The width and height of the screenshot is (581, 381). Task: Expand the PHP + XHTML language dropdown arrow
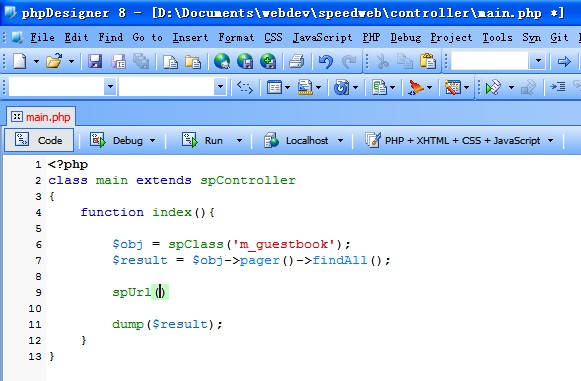click(550, 140)
